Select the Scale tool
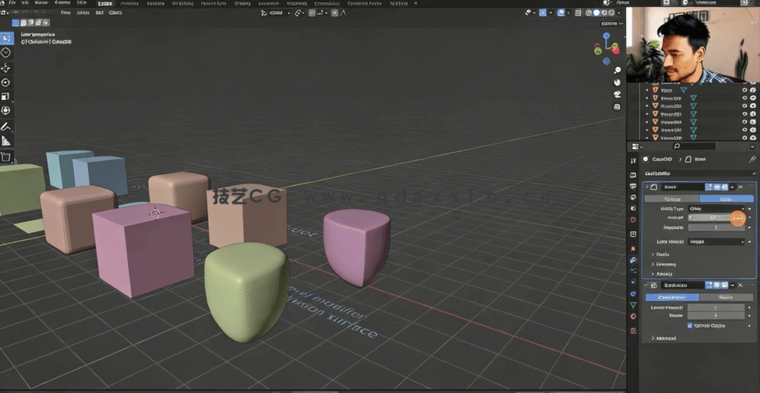 click(x=6, y=96)
